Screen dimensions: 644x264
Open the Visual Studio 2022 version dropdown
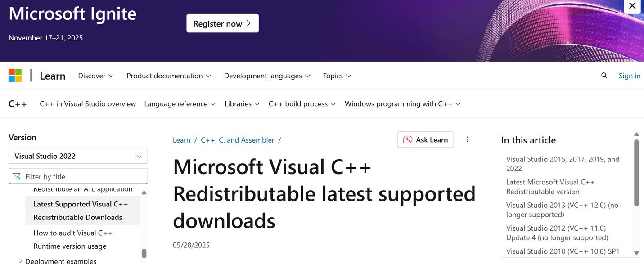point(78,156)
